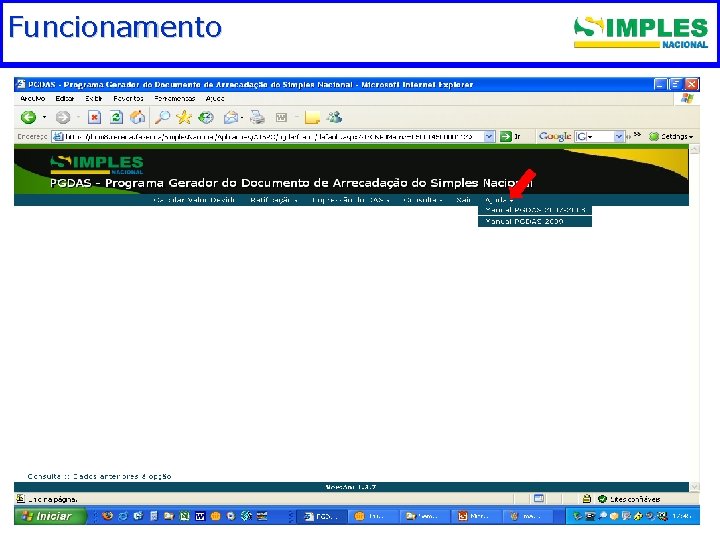Expand the Back button history dropdown arrow
The image size is (720, 540).
[x=45, y=118]
